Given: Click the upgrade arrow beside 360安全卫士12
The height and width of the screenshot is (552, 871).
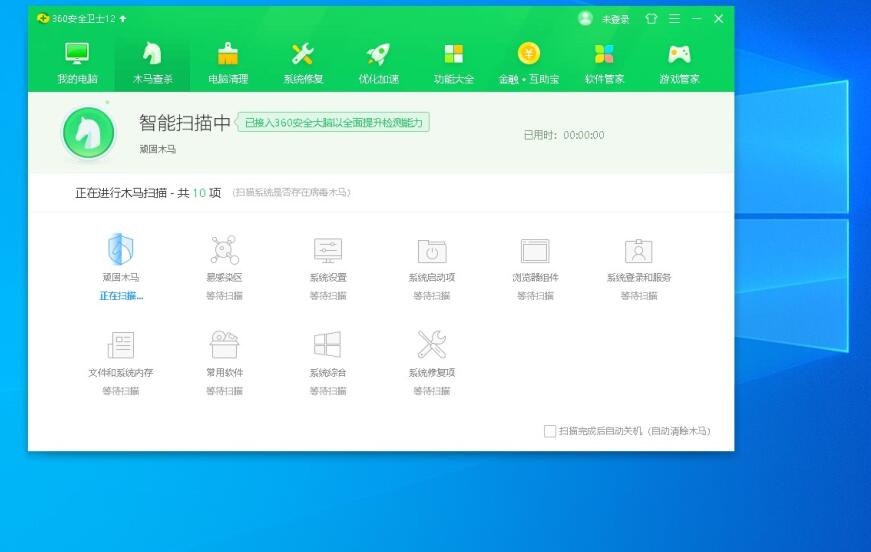Looking at the screenshot, I should tap(123, 18).
